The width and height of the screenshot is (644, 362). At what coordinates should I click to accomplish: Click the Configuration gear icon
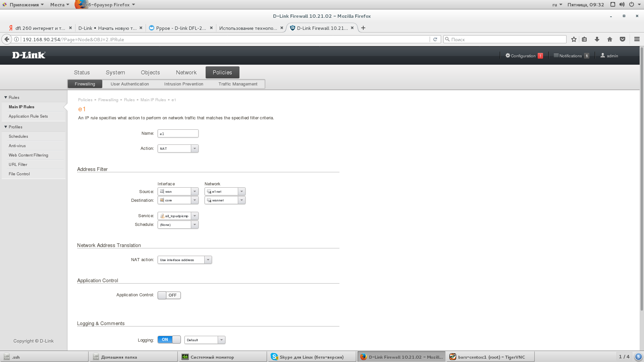[507, 56]
